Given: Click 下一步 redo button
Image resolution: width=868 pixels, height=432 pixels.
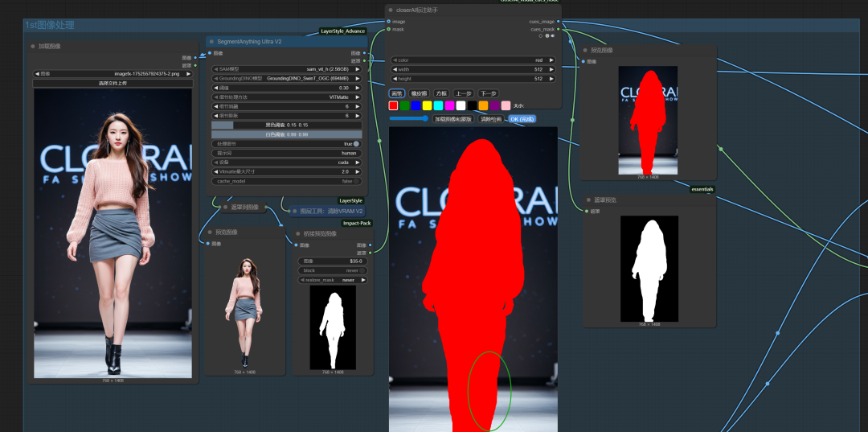Looking at the screenshot, I should pyautogui.click(x=488, y=93).
